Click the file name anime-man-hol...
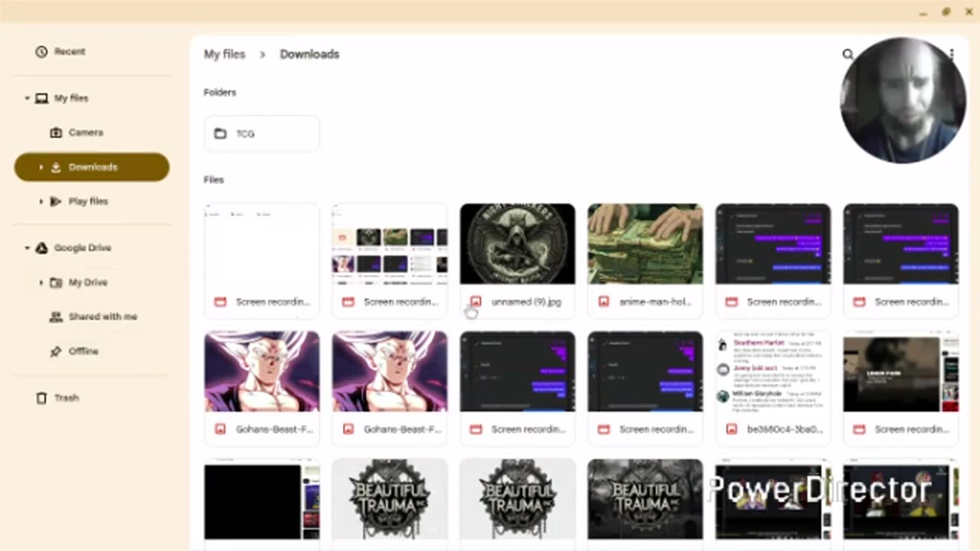The image size is (980, 551). point(655,302)
